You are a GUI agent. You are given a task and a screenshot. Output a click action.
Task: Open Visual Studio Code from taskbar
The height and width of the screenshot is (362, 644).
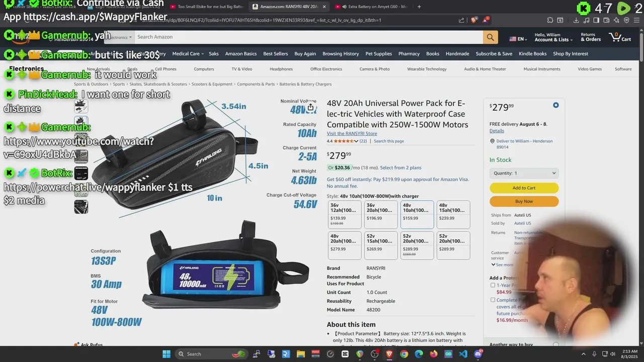click(x=463, y=354)
